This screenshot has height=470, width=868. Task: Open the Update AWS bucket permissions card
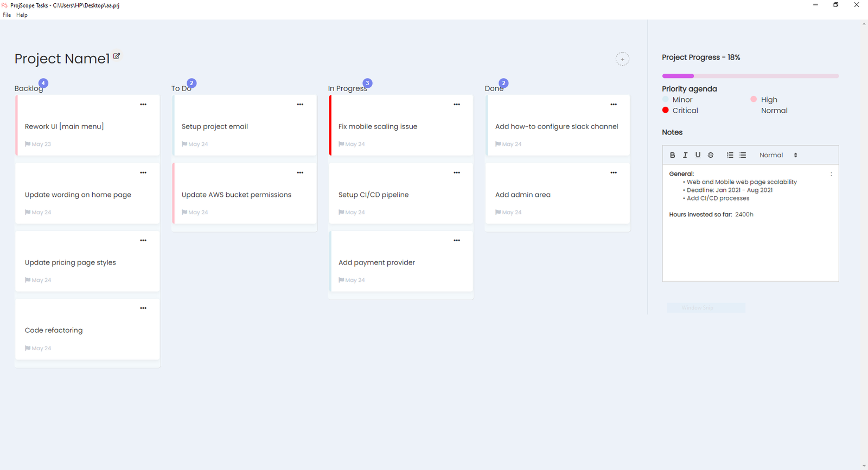pos(237,195)
